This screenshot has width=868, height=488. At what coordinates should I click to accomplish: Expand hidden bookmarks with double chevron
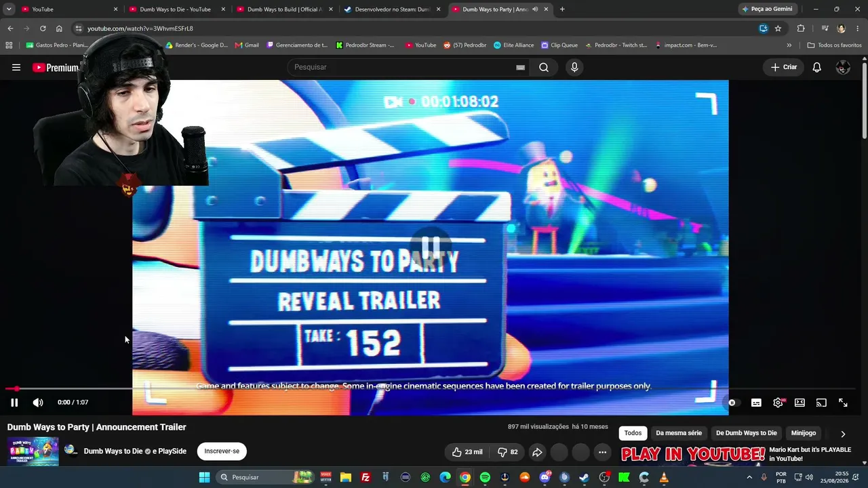(789, 45)
